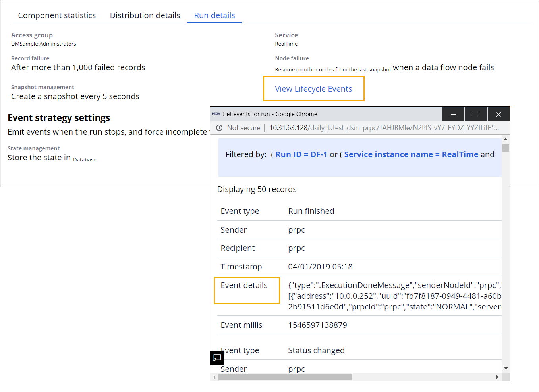Click the horizontal scrollbar thumb
This screenshot has height=392, width=539.
click(285, 377)
